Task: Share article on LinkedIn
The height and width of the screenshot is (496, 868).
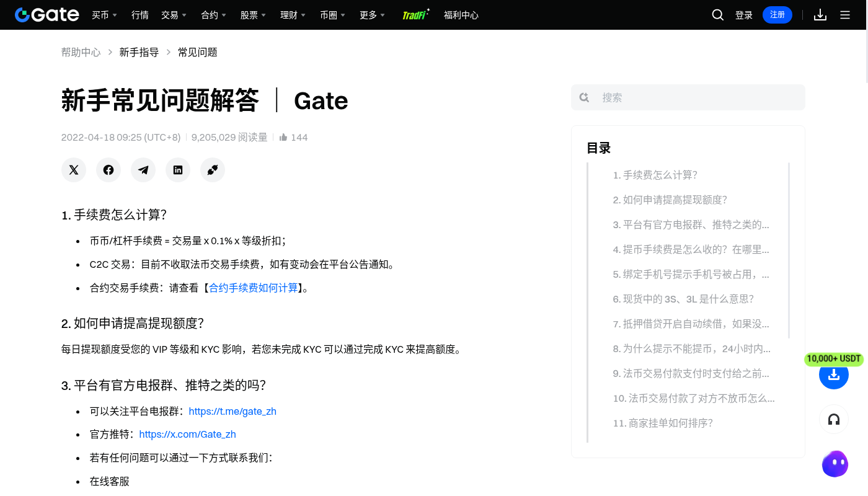Action: point(178,170)
